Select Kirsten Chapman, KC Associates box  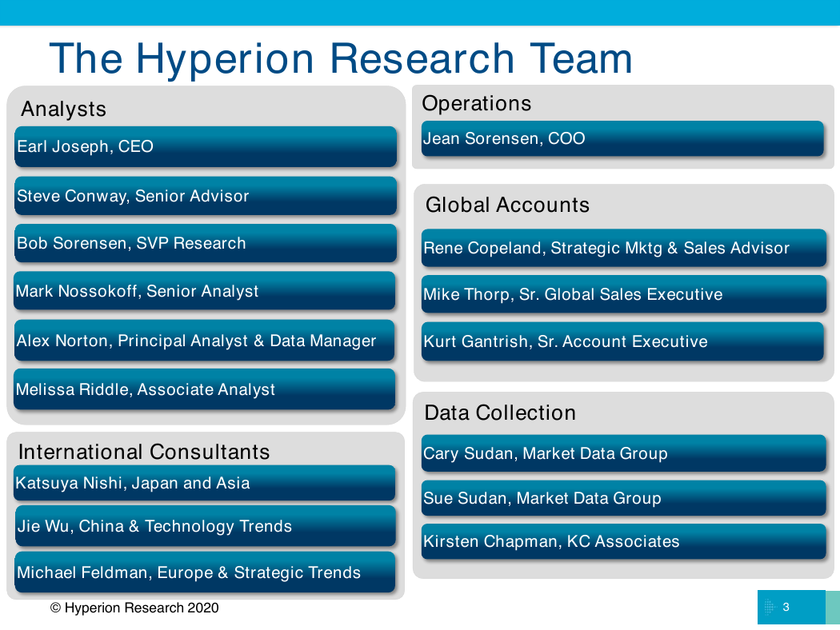click(624, 541)
